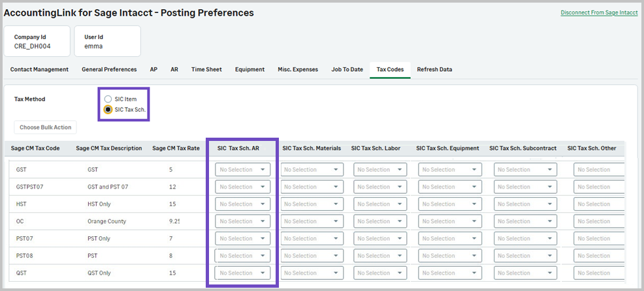Click the Orange County description cell
This screenshot has width=644, height=291.
coord(106,221)
